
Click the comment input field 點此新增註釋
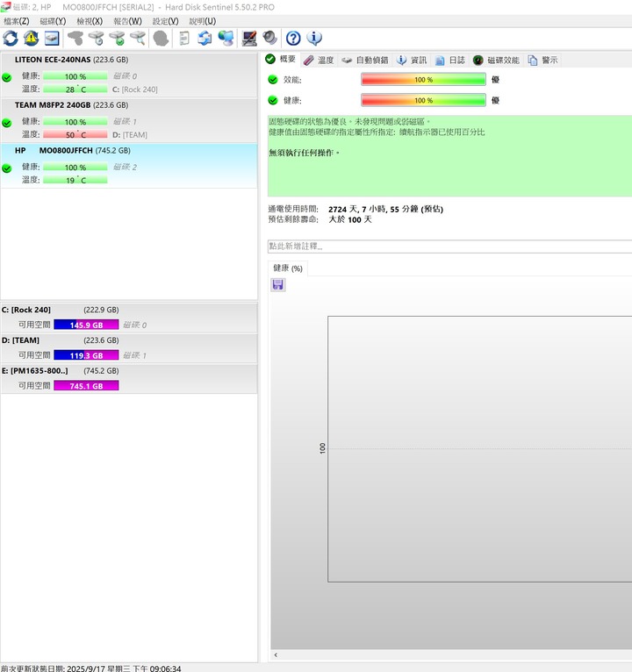[x=448, y=247]
